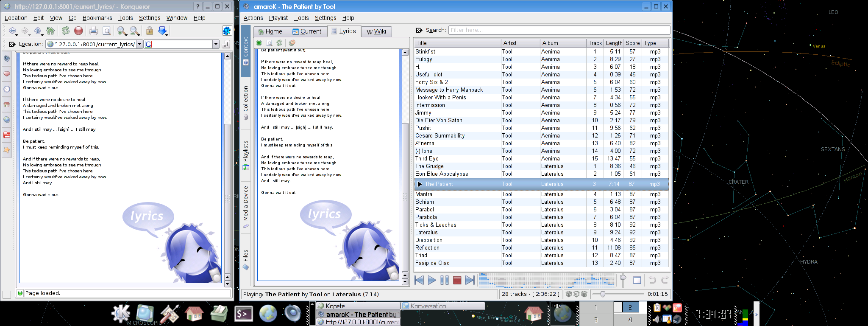Clear Konqueror's location bar
The image size is (868, 326).
(x=12, y=44)
